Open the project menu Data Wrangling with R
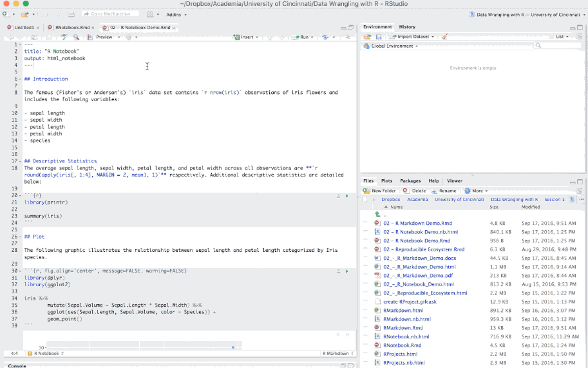The width and height of the screenshot is (588, 368). (x=527, y=15)
